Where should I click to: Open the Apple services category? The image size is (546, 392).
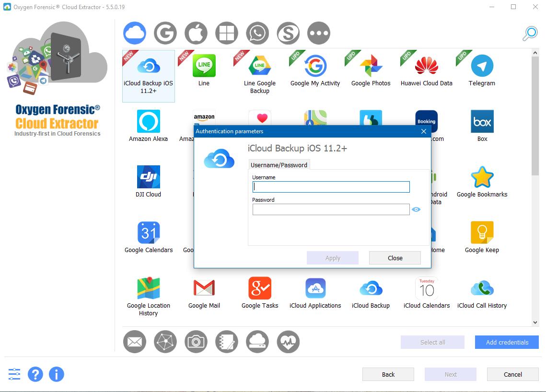pos(196,33)
